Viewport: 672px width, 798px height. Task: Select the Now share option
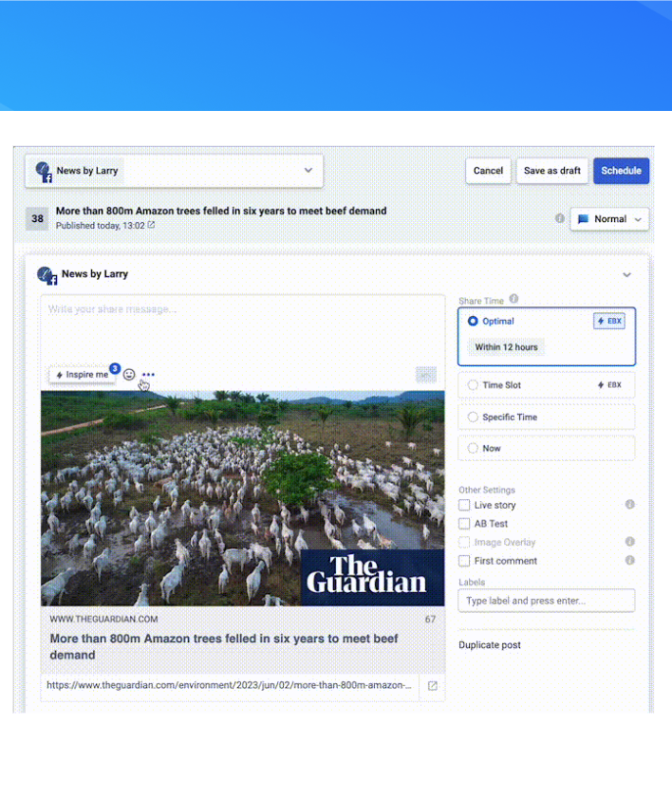click(x=473, y=449)
